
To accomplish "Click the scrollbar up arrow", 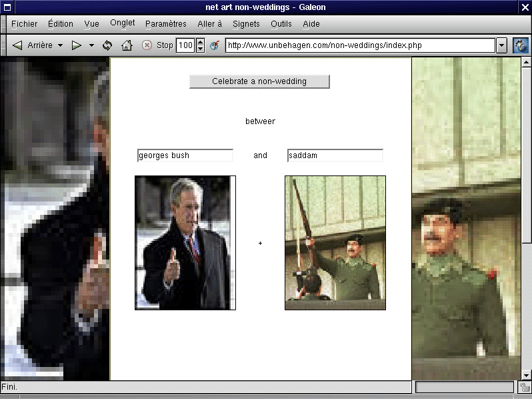I will click(526, 62).
